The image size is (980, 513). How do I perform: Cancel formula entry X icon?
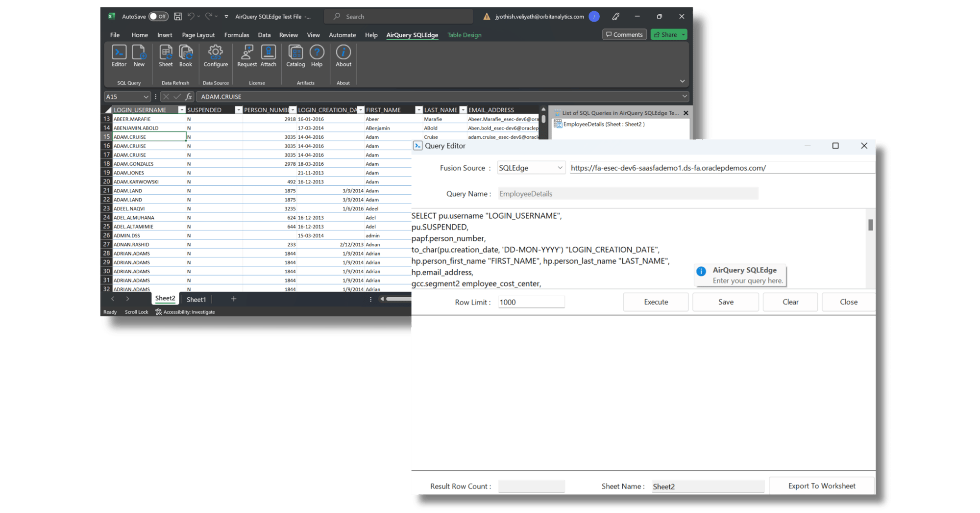tap(166, 97)
